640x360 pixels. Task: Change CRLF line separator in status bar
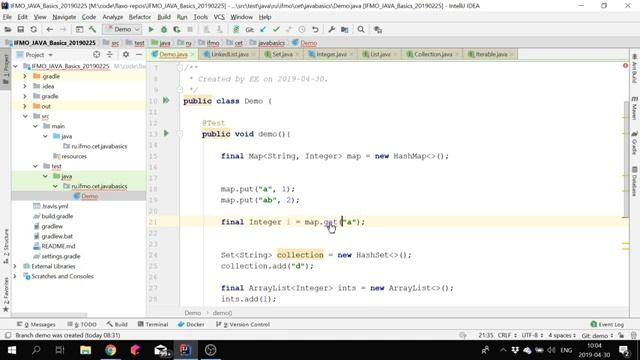tap(507, 336)
